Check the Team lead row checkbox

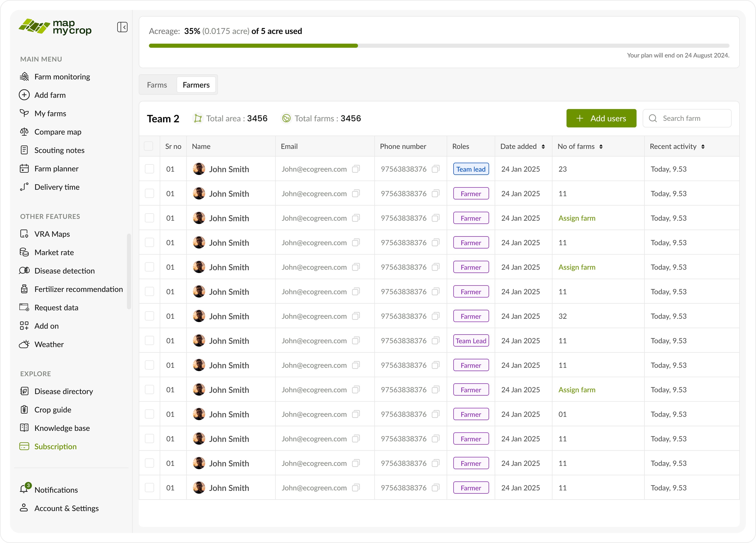point(149,169)
